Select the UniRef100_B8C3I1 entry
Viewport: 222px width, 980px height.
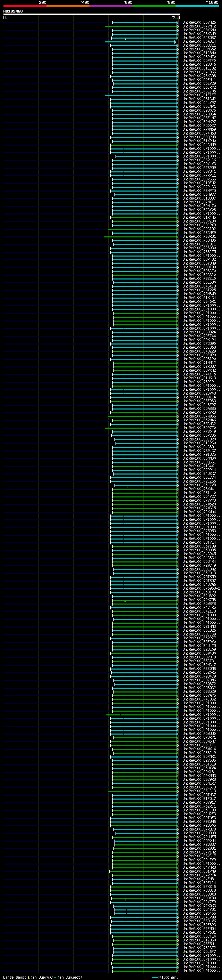pos(199,244)
